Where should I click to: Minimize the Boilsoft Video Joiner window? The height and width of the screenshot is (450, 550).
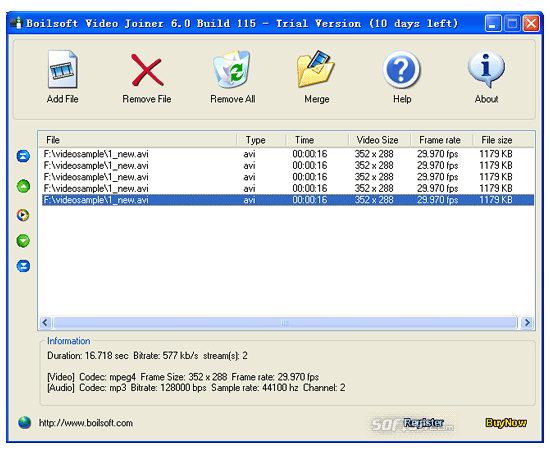pos(493,24)
